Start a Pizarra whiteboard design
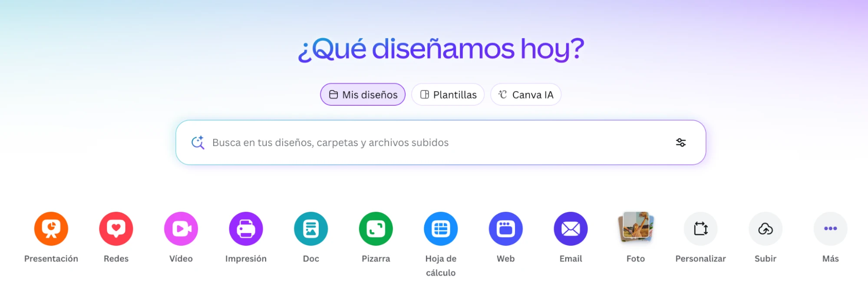The height and width of the screenshot is (284, 868). tap(376, 229)
